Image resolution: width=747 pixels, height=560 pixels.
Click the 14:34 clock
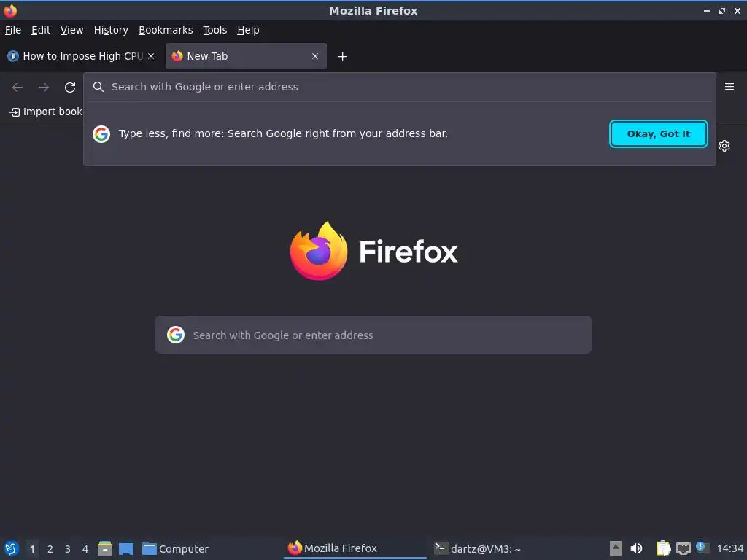click(x=729, y=549)
